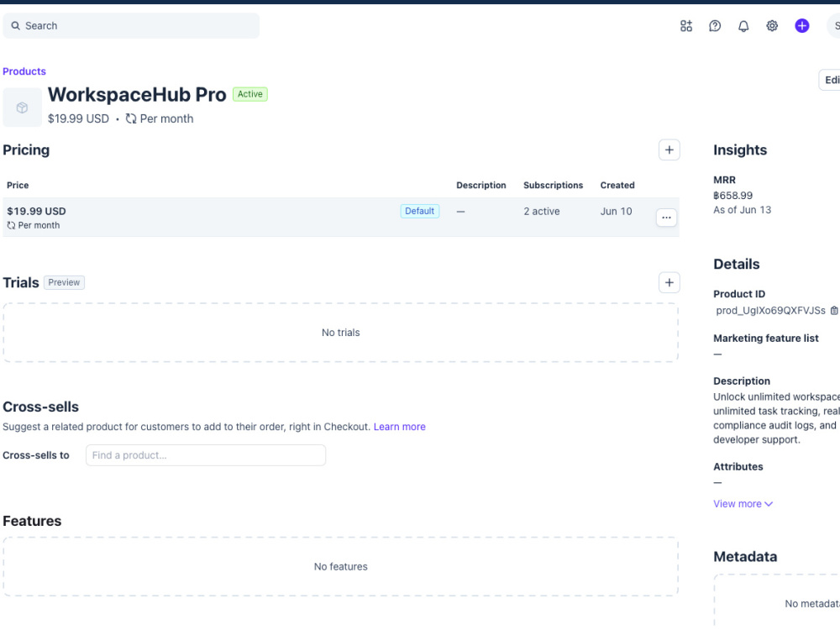
Task: Go back to Products breadcrumb
Action: [x=24, y=71]
